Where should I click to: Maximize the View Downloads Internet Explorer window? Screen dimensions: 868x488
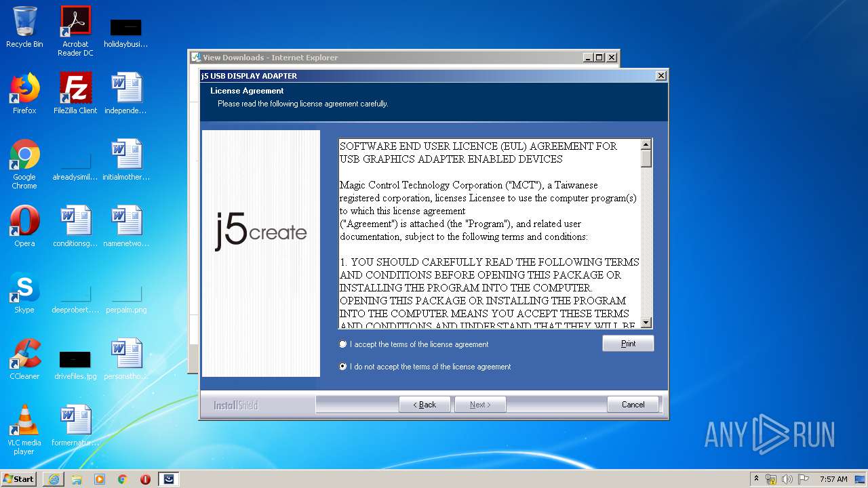coord(599,58)
